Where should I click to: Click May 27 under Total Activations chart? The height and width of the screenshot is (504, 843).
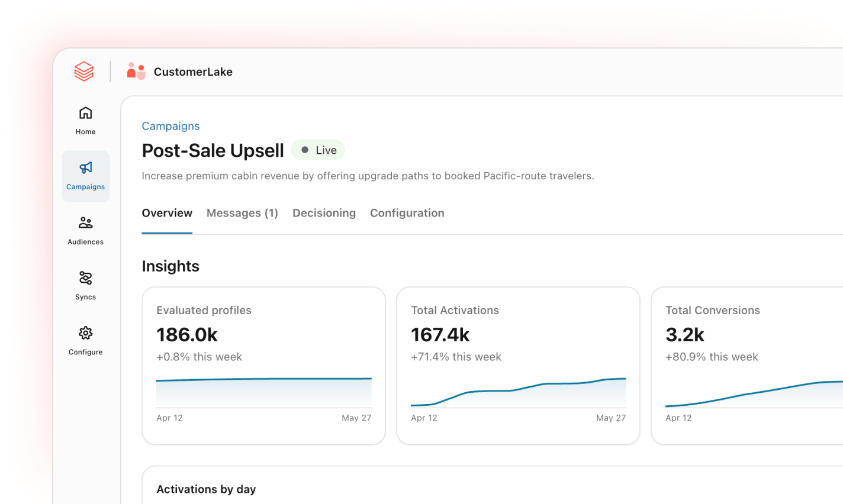[611, 418]
